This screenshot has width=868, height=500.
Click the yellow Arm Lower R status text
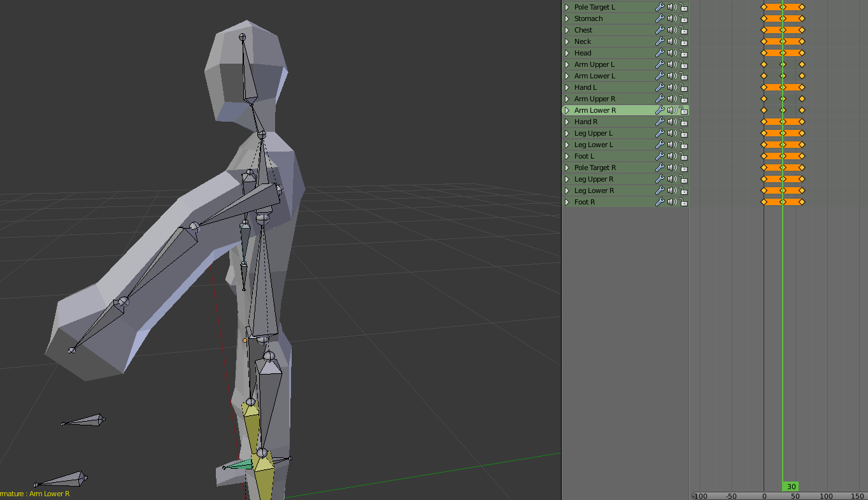click(x=49, y=494)
